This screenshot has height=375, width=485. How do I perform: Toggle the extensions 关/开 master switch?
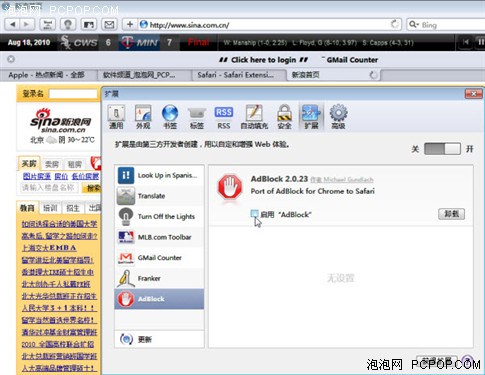click(x=442, y=149)
